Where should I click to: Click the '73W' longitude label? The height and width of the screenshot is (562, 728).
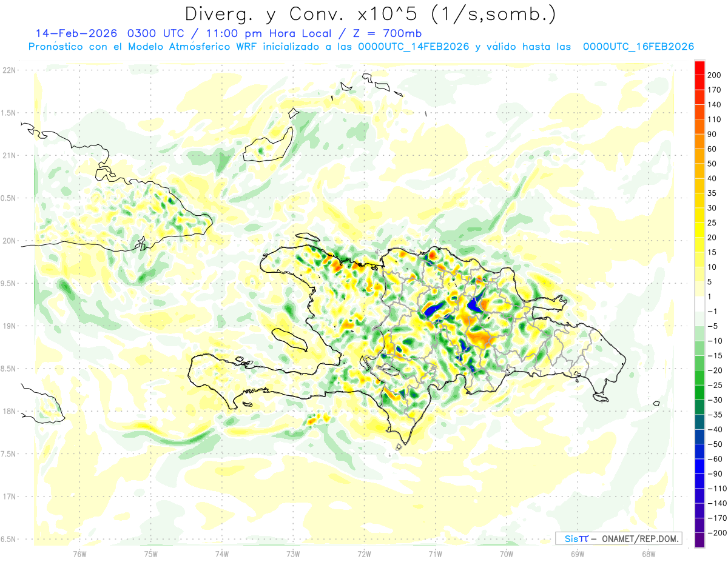[292, 554]
